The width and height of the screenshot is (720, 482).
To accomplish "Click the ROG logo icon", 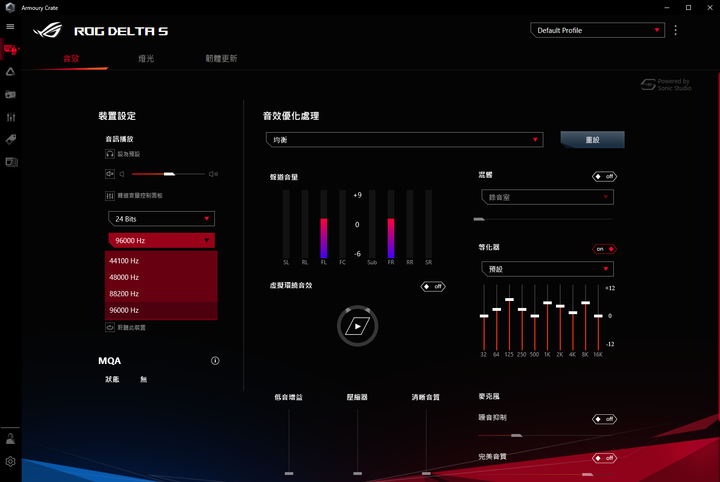I will pyautogui.click(x=48, y=30).
